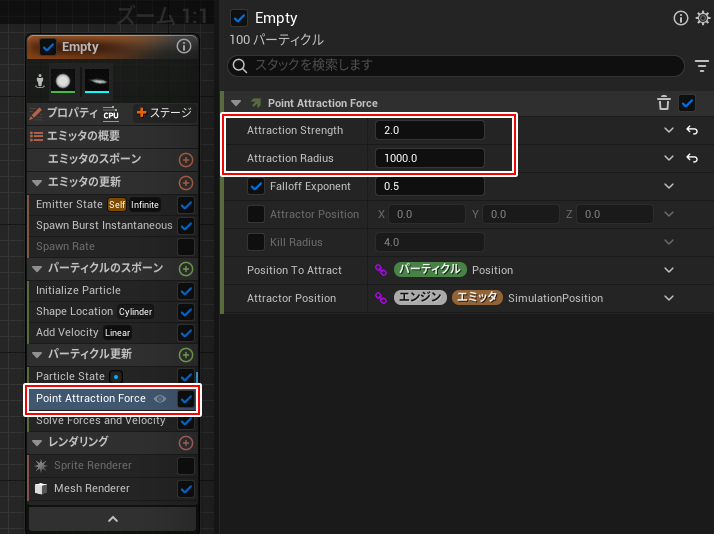Viewport: 714px width, 534px height.
Task: Click the trash icon for Point Attraction Force
Action: (664, 103)
